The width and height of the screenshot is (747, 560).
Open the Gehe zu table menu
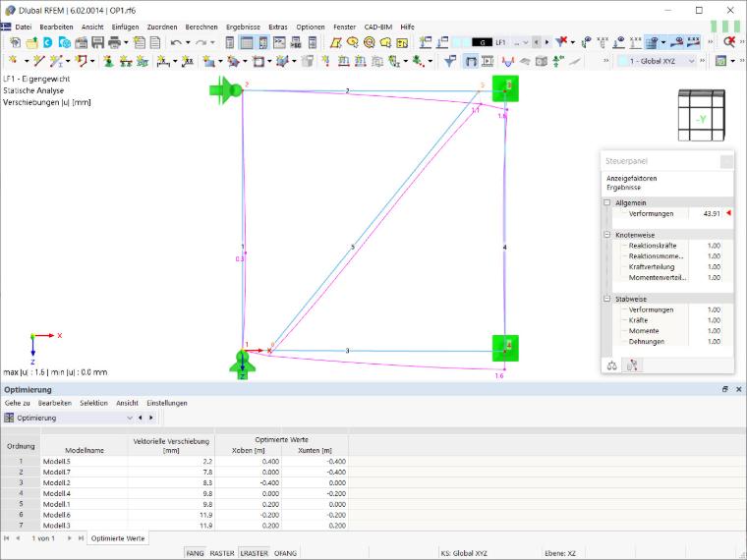point(17,403)
